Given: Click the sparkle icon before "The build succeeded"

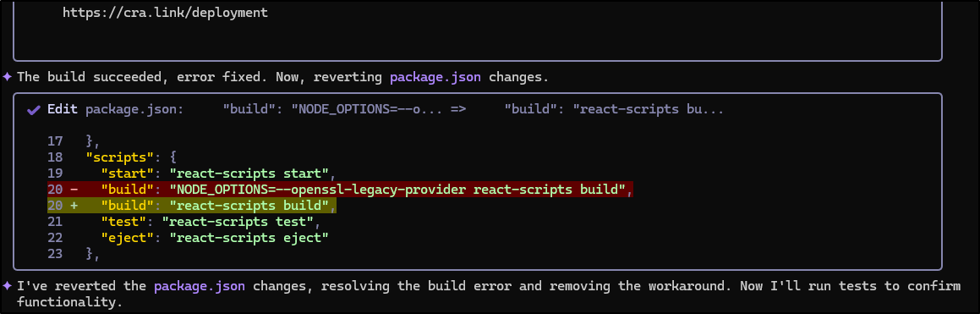Looking at the screenshot, I should pyautogui.click(x=8, y=78).
